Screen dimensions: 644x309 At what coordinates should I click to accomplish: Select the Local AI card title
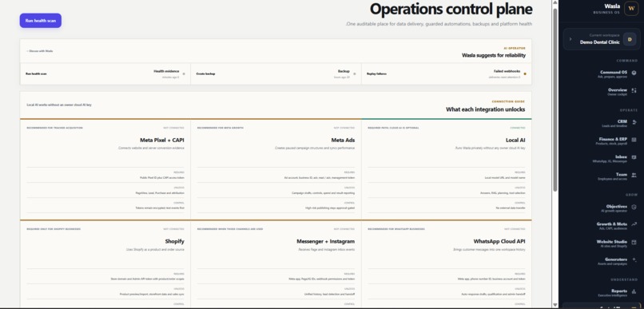pyautogui.click(x=515, y=141)
